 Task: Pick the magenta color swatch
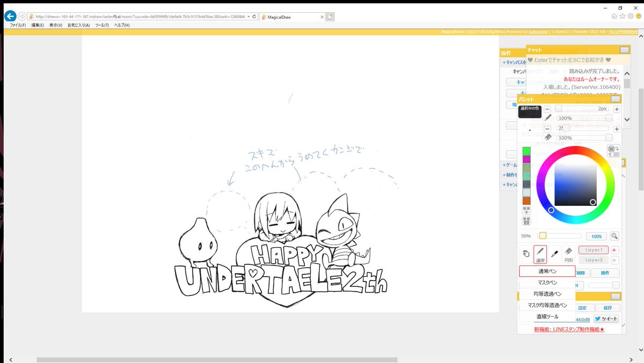point(526,159)
